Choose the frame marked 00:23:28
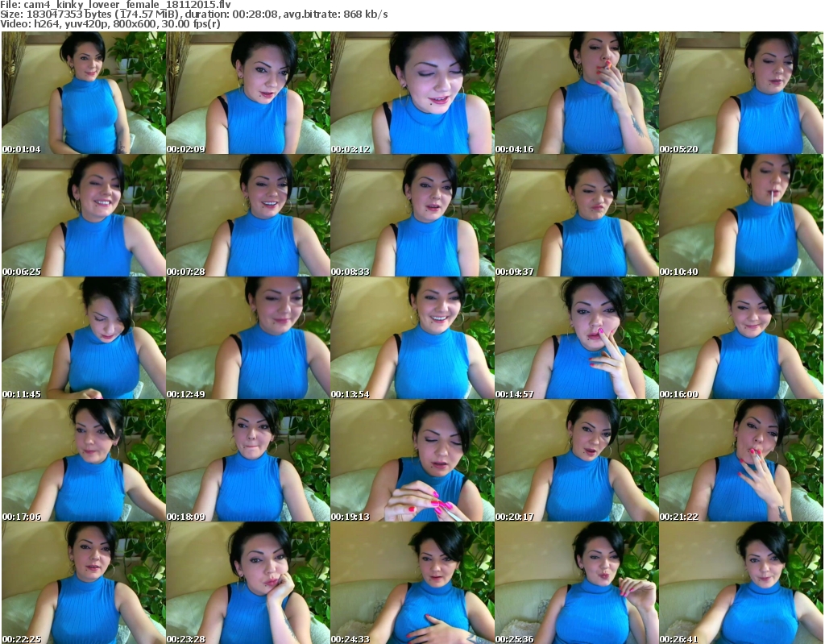Image resolution: width=825 pixels, height=644 pixels. tap(248, 583)
